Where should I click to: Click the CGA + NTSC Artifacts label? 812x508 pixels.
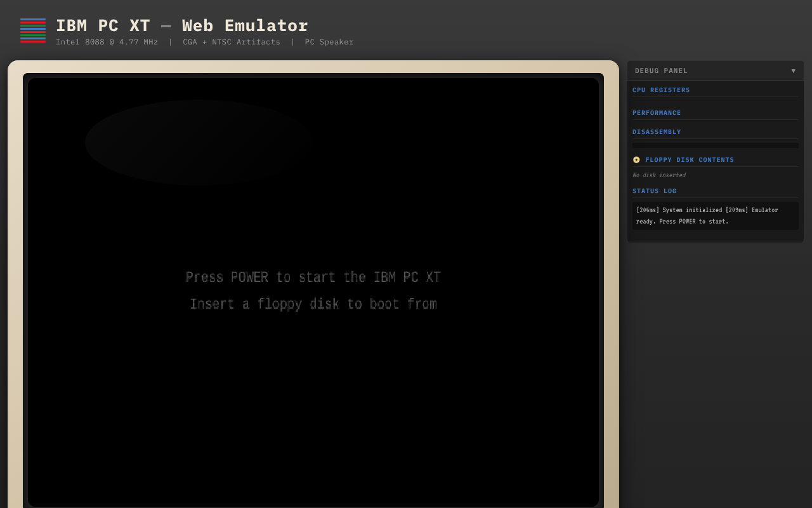[232, 42]
